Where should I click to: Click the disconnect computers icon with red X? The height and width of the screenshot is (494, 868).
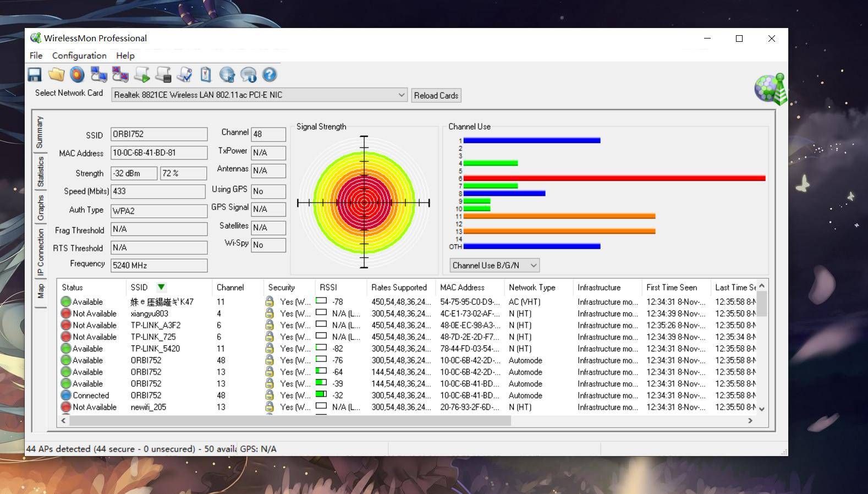coord(120,75)
